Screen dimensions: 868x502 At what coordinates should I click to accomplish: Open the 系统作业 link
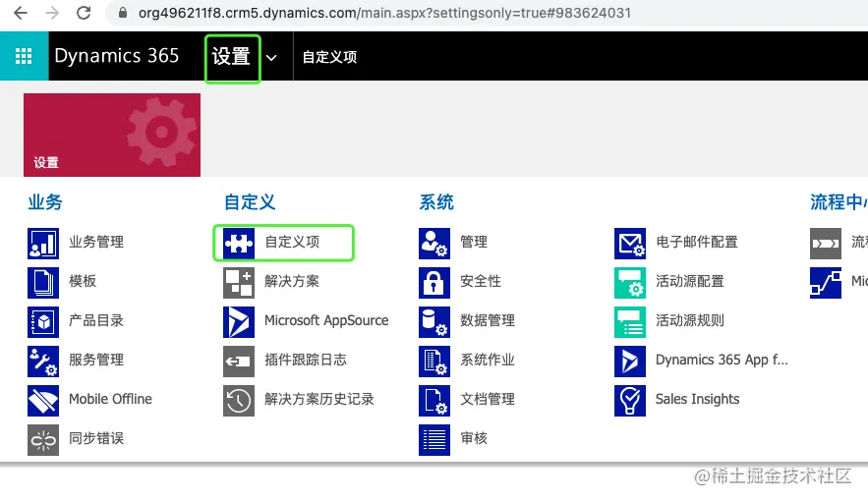click(x=488, y=360)
